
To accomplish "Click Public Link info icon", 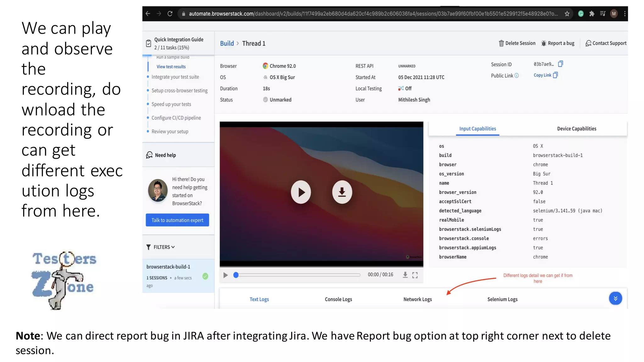I will [517, 75].
